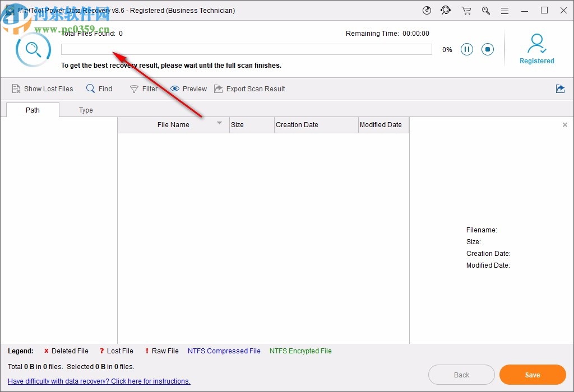Open the hamburger menu icon

pyautogui.click(x=505, y=11)
